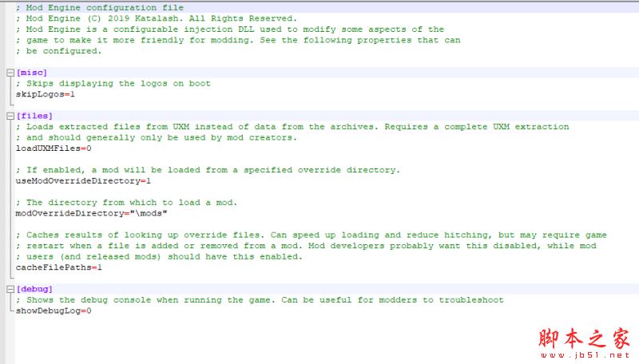Click the 'If enabled, a mod will be loaded' comment
Viewport: 639px width, 364px height.
pyautogui.click(x=208, y=170)
